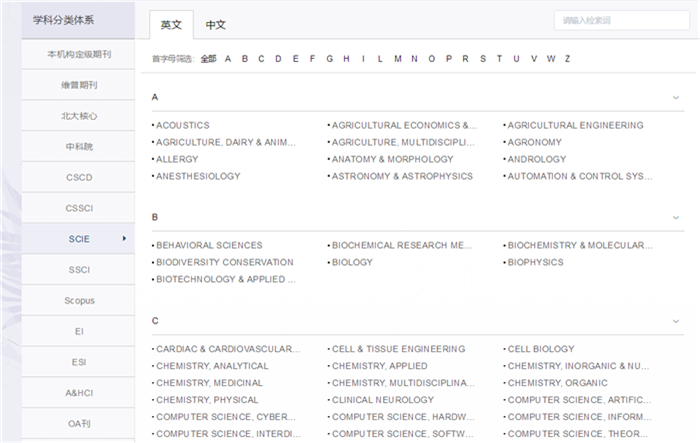Switch to the 中文 tab
The width and height of the screenshot is (700, 443).
point(216,24)
